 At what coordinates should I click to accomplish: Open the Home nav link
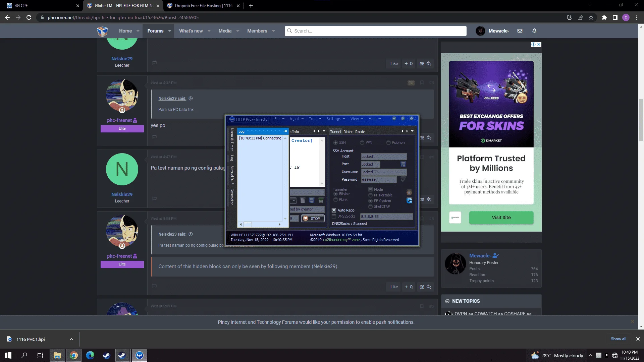[125, 31]
